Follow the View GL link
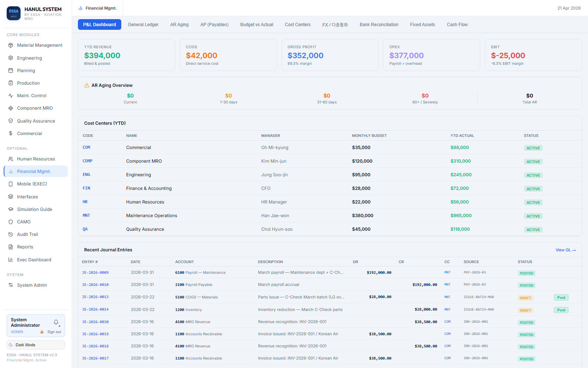Image resolution: width=588 pixels, height=368 pixels. click(x=565, y=250)
